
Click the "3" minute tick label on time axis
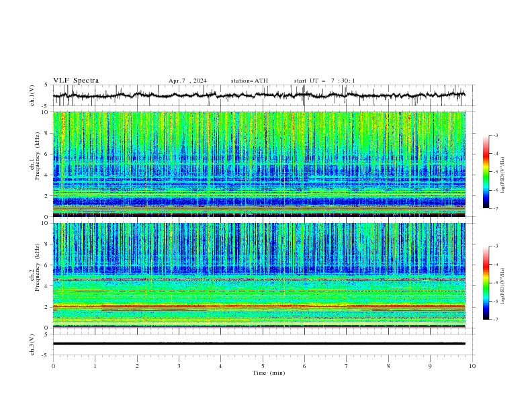pyautogui.click(x=179, y=366)
